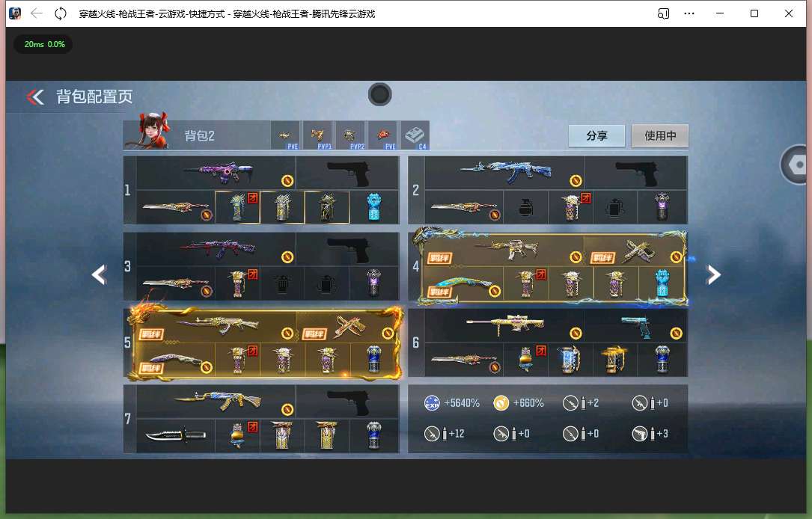Select black pistol in slot 1
The height and width of the screenshot is (519, 812).
348,173
